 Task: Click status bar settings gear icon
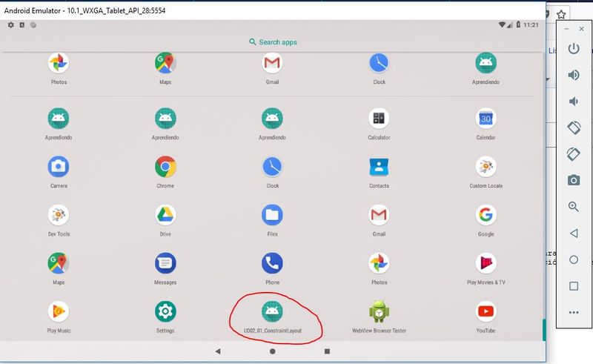[11, 25]
